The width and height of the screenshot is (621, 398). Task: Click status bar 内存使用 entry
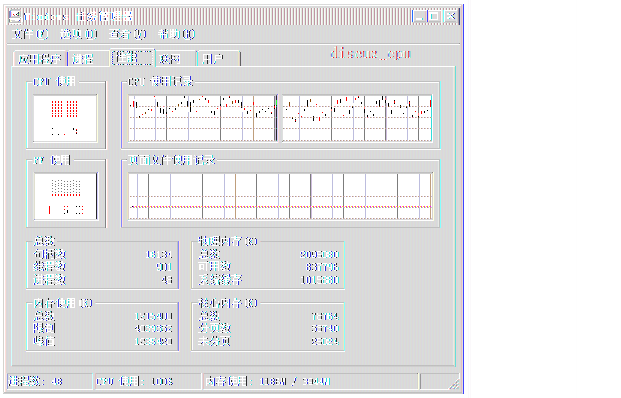click(310, 381)
